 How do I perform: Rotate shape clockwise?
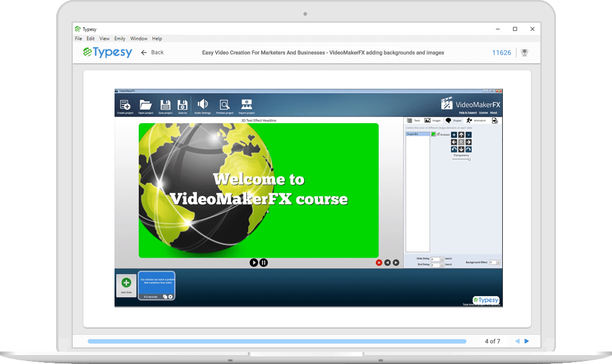[x=469, y=150]
